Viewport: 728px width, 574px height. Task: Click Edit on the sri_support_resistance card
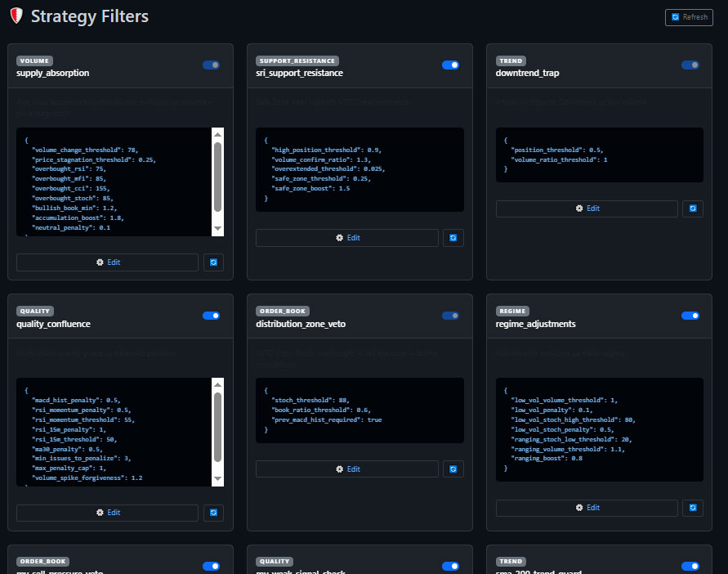click(x=347, y=237)
